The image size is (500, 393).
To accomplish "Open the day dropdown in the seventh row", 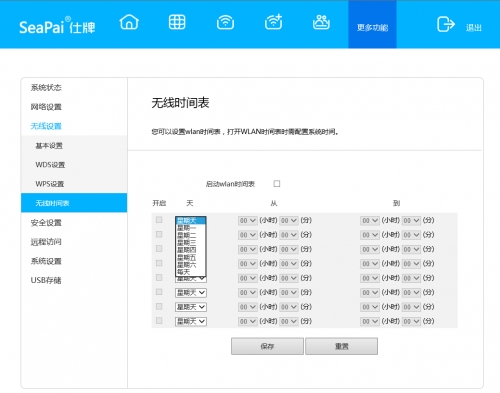I will tap(191, 307).
